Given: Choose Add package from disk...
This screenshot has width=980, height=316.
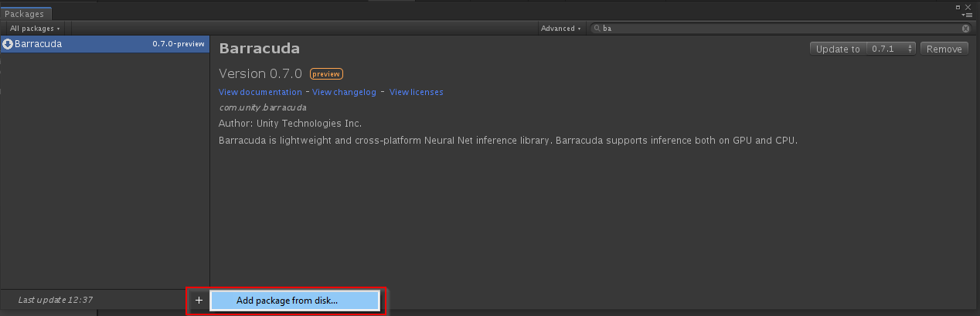Looking at the screenshot, I should pyautogui.click(x=294, y=301).
